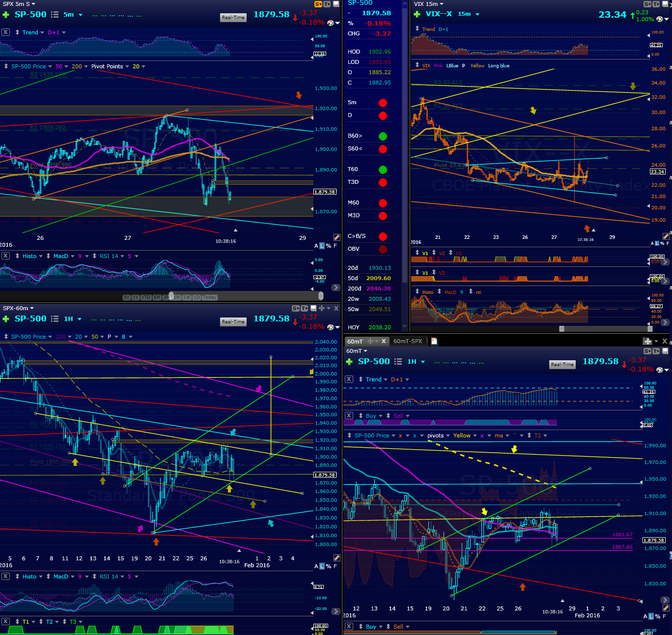
Task: Click the orange S study button in SPX 5m
Action: 318,4
